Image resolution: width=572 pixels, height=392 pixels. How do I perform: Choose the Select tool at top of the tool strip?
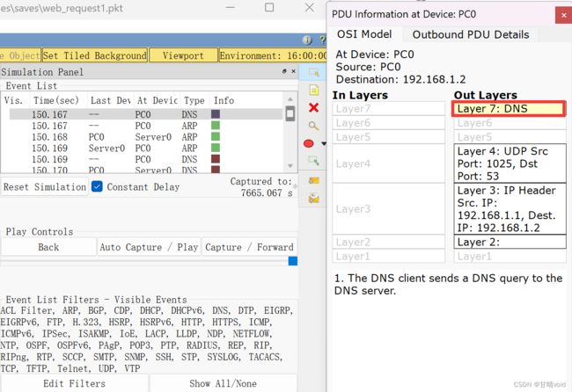tap(314, 73)
